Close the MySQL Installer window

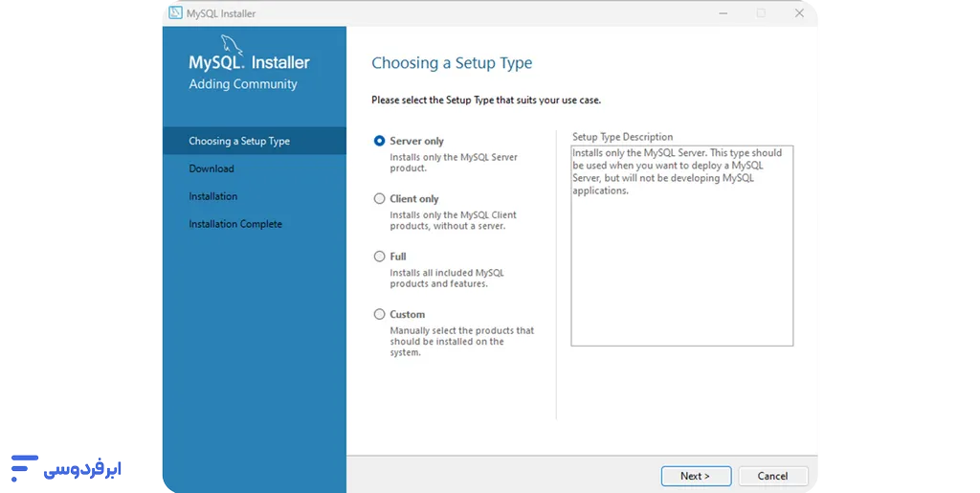pyautogui.click(x=799, y=13)
